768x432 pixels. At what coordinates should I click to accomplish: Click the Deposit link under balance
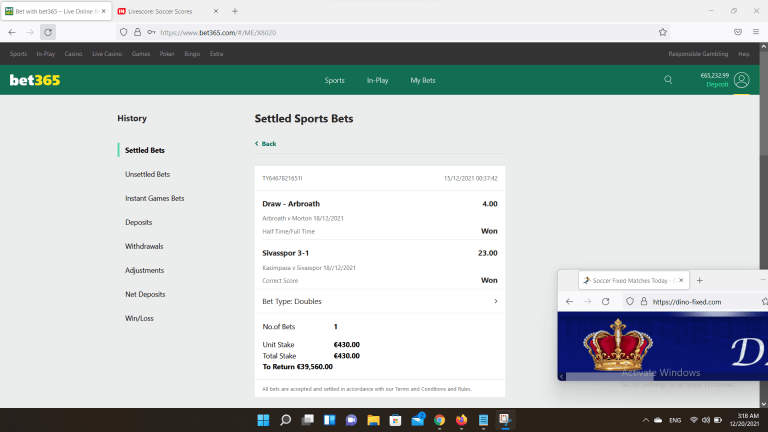717,85
